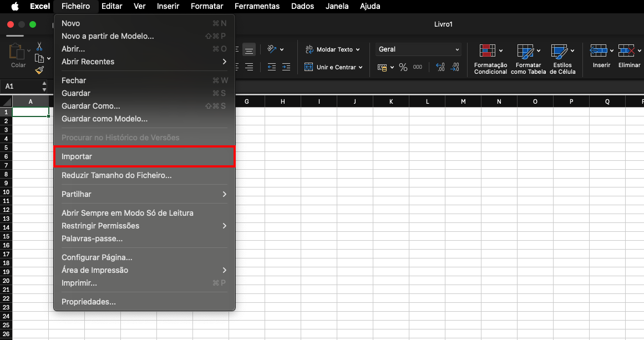Select column K header
The height and width of the screenshot is (340, 644).
tap(391, 102)
